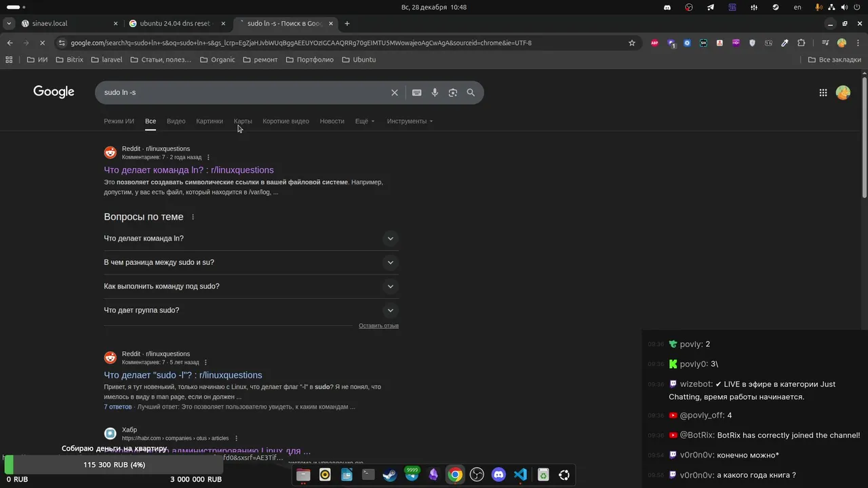
Task: Open the Bitrix bookmarks folder
Action: pos(69,60)
